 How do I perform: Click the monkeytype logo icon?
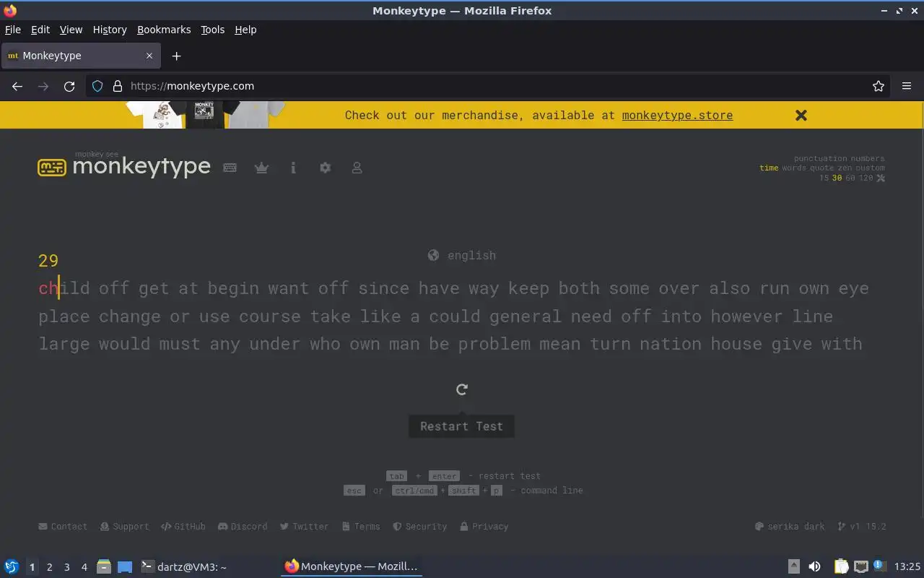(52, 168)
